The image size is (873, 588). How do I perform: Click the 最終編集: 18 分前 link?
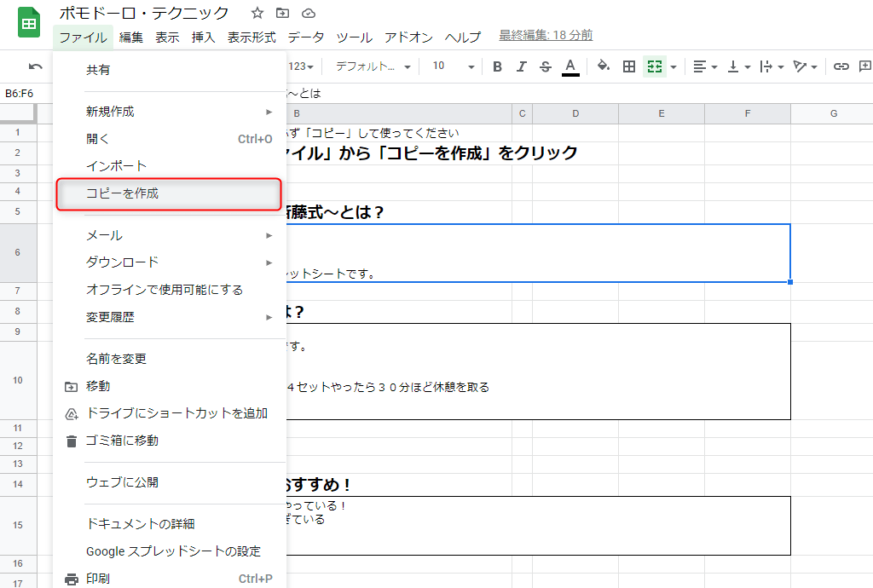[x=545, y=36]
